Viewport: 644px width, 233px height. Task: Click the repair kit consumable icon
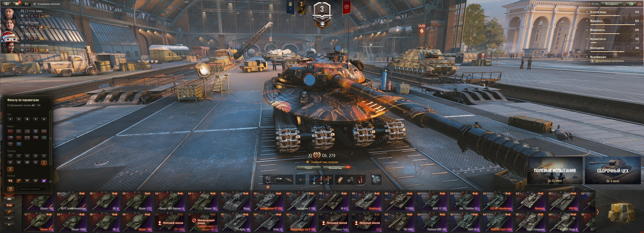pos(350,180)
